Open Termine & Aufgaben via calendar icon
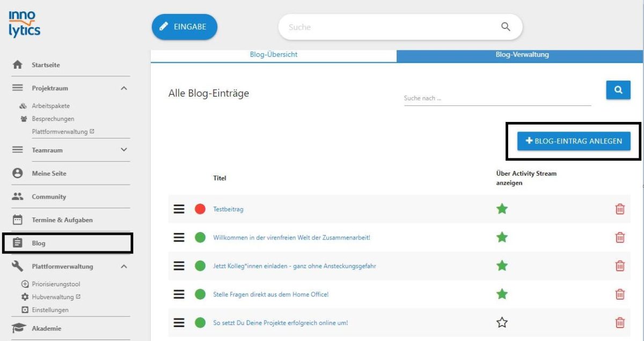Image resolution: width=644 pixels, height=341 pixels. pyautogui.click(x=17, y=220)
